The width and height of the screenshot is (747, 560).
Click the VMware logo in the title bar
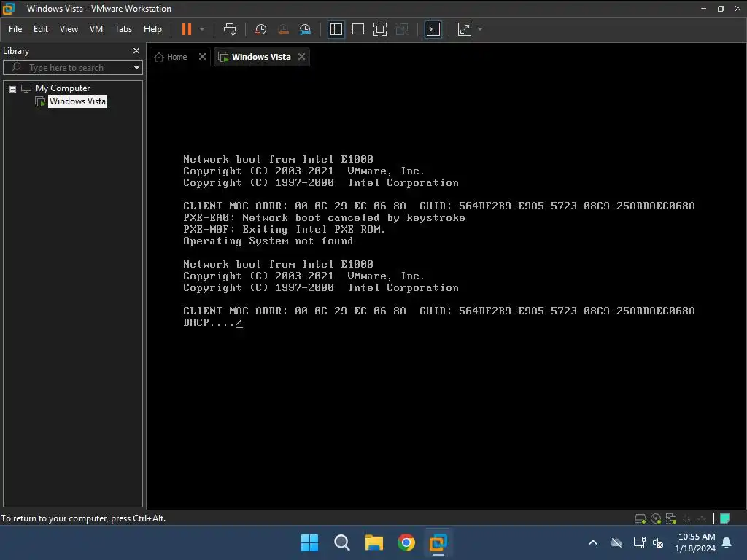point(9,9)
